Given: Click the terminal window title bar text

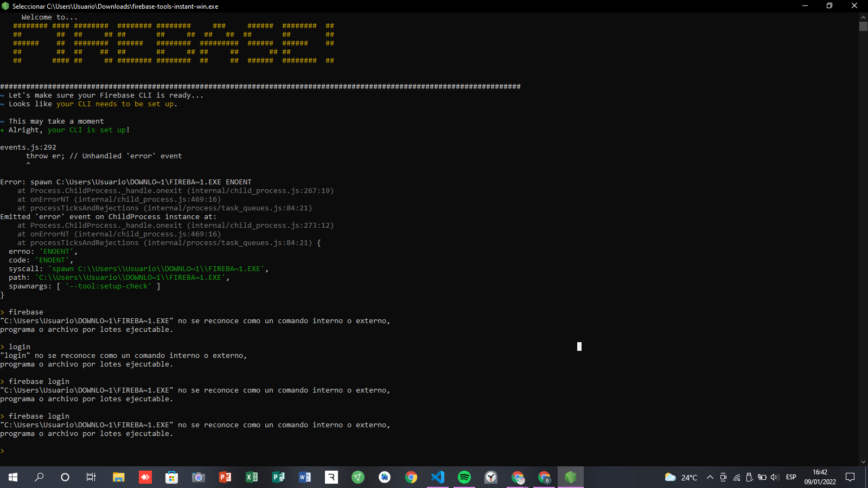Looking at the screenshot, I should (116, 7).
